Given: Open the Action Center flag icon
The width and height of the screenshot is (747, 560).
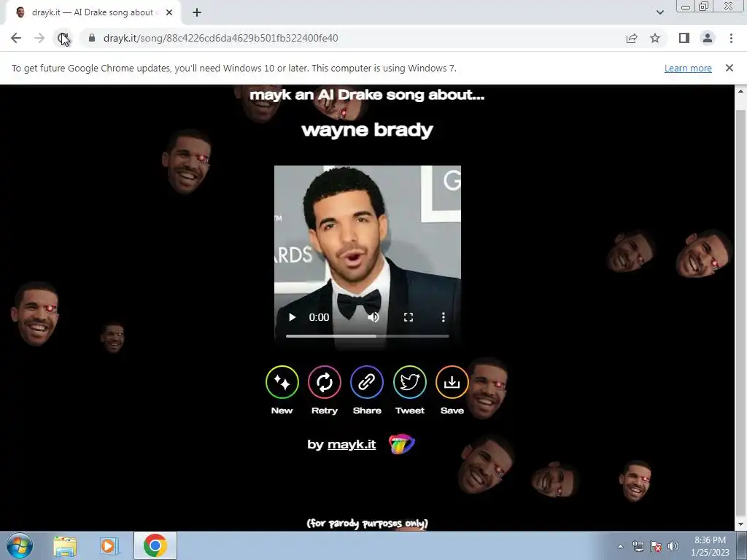Looking at the screenshot, I should (x=656, y=546).
